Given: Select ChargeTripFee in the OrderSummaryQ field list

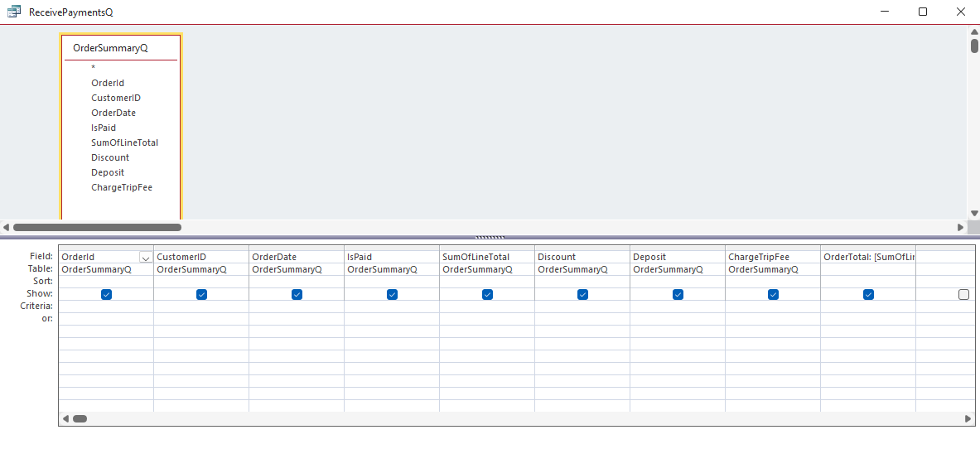Looking at the screenshot, I should 122,187.
